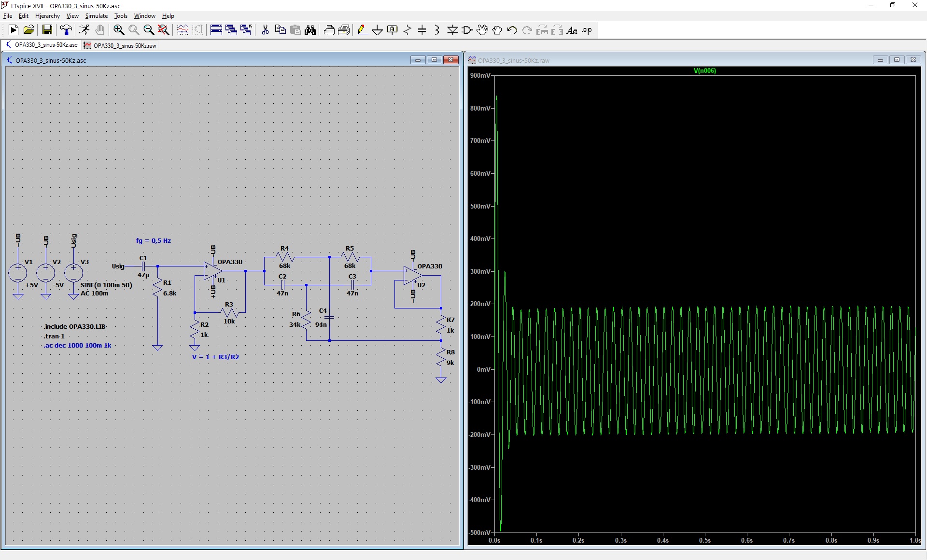Halt the simulation with the hand icon
This screenshot has height=560, width=927.
pyautogui.click(x=100, y=30)
